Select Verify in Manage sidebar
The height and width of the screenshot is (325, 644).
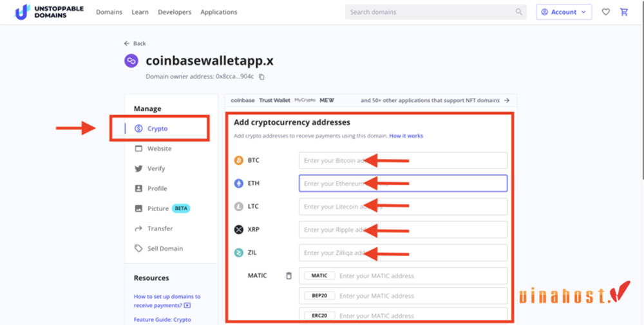156,168
